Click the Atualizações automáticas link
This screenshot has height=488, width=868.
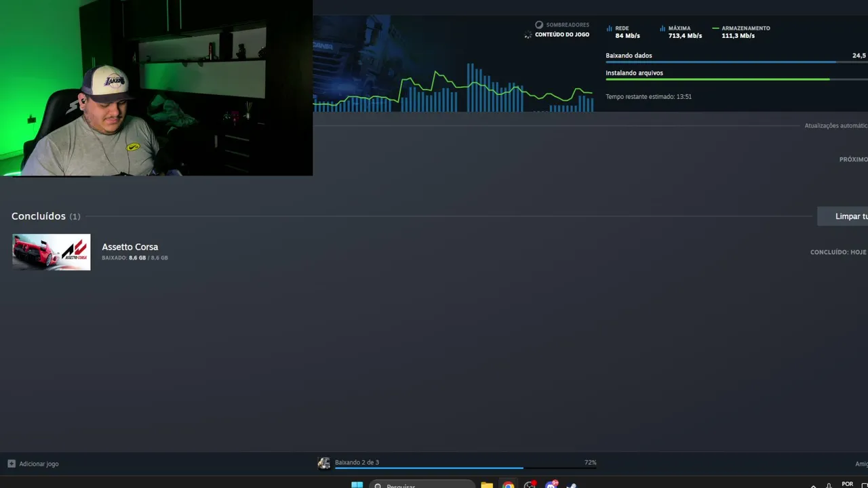click(836, 125)
